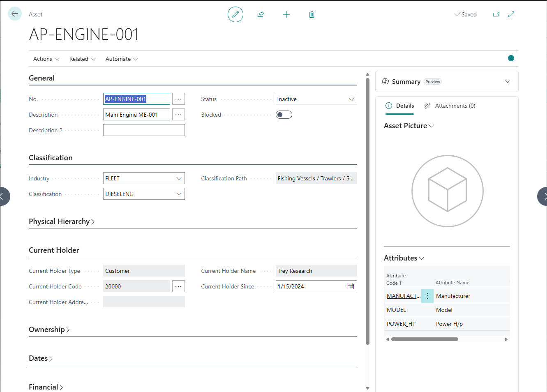Open the Status dropdown
547x392 pixels.
316,99
